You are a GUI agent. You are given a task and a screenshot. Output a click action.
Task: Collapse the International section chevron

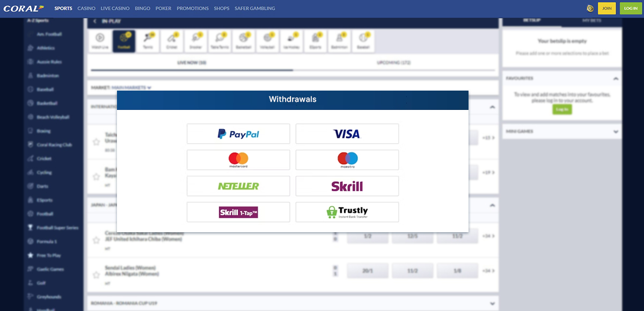[492, 107]
